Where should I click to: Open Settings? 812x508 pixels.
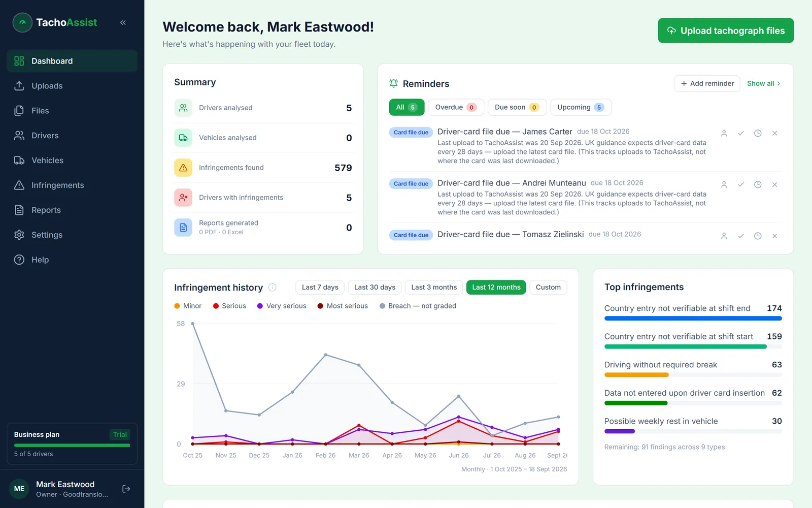click(x=72, y=235)
